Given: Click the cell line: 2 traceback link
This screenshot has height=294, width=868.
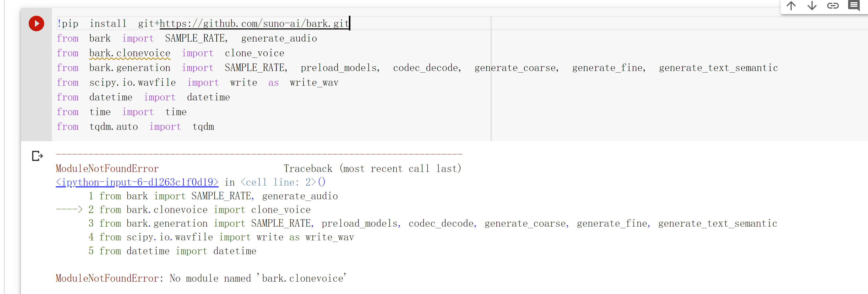Looking at the screenshot, I should coord(279,182).
